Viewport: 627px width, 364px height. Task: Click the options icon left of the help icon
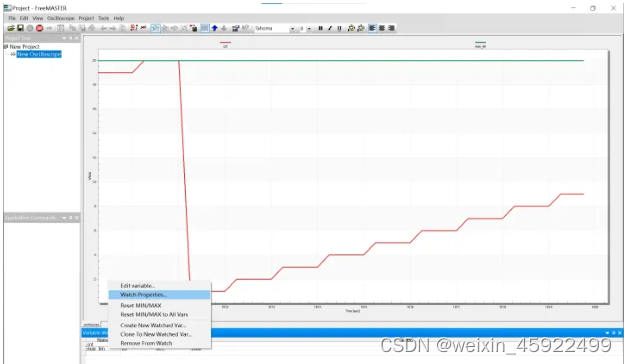236,28
